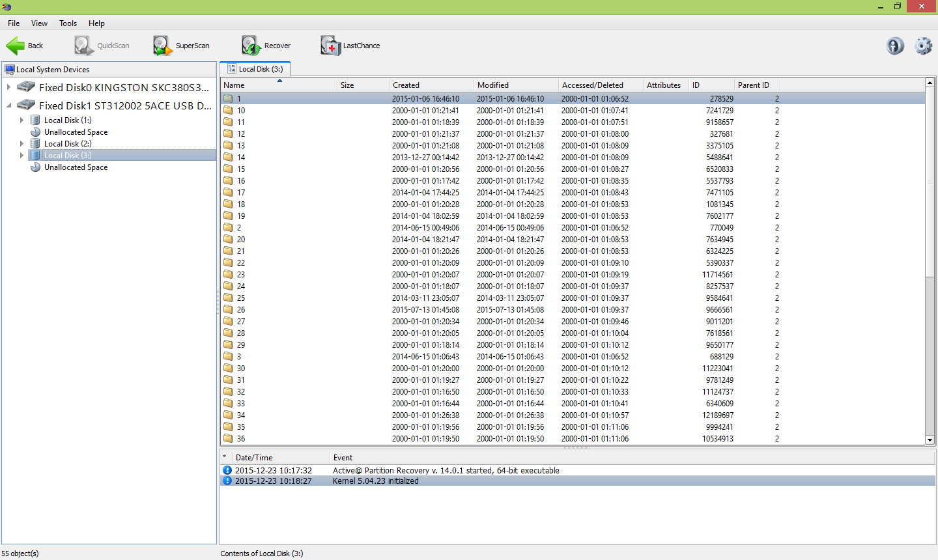Sort by the Created column header
The width and height of the screenshot is (938, 560).
pyautogui.click(x=432, y=85)
